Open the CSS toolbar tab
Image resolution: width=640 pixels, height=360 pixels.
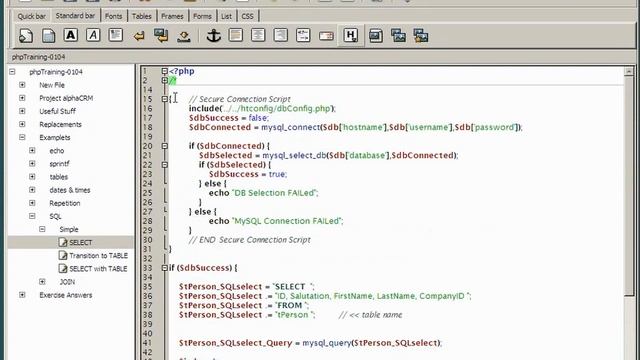247,16
